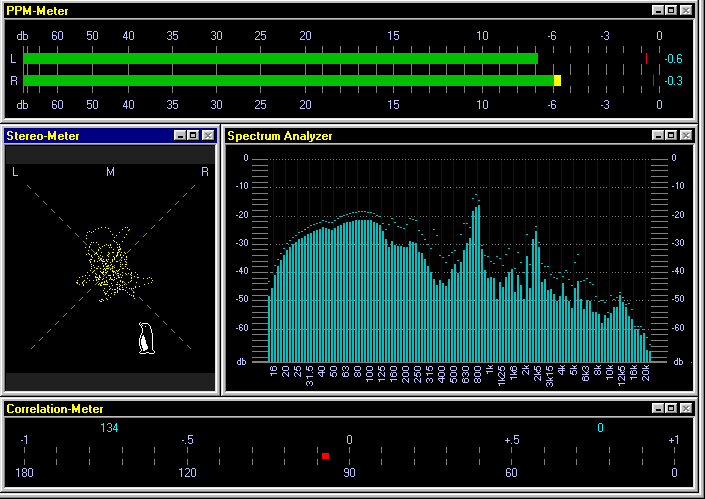
Task: Reset the L channel peak value -0.6
Action: [674, 59]
